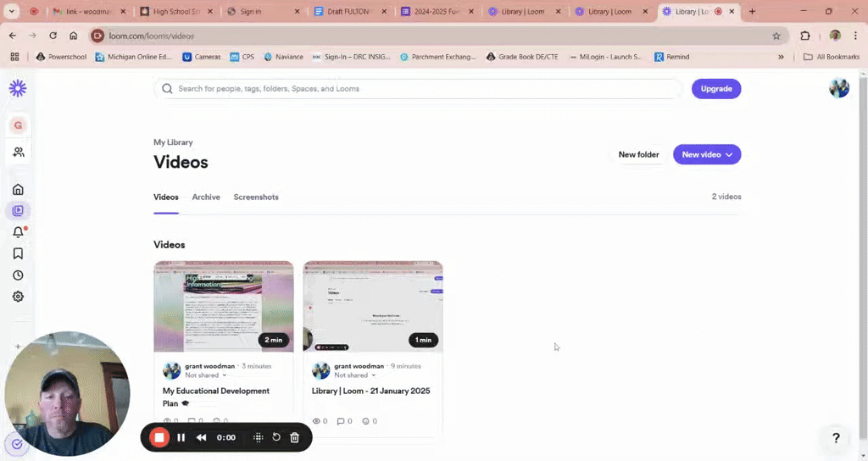Click the reactions count on Library | Loom video
Image resolution: width=868 pixels, height=461 pixels.
tap(370, 421)
